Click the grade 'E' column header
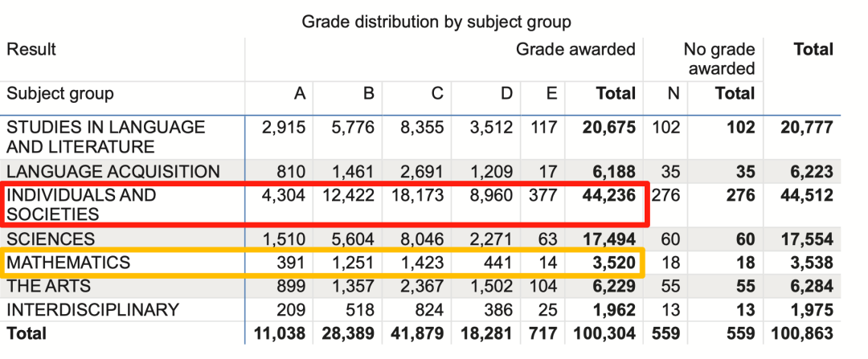 click(551, 94)
